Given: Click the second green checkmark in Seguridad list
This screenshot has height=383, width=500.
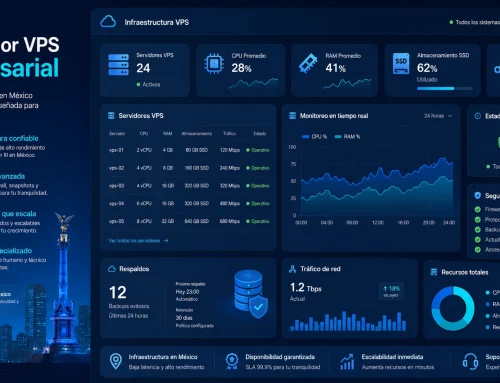Looking at the screenshot, I should (x=478, y=220).
